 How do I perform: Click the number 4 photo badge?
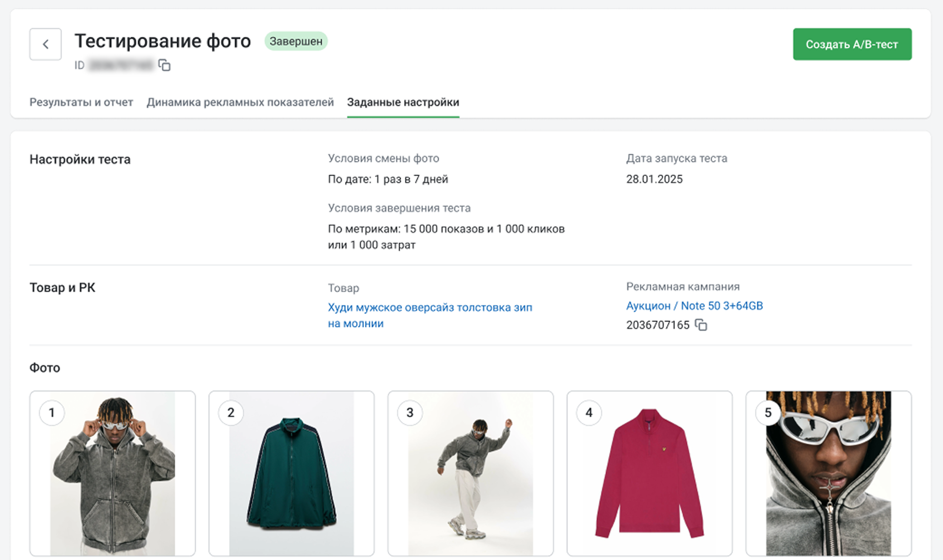point(589,413)
